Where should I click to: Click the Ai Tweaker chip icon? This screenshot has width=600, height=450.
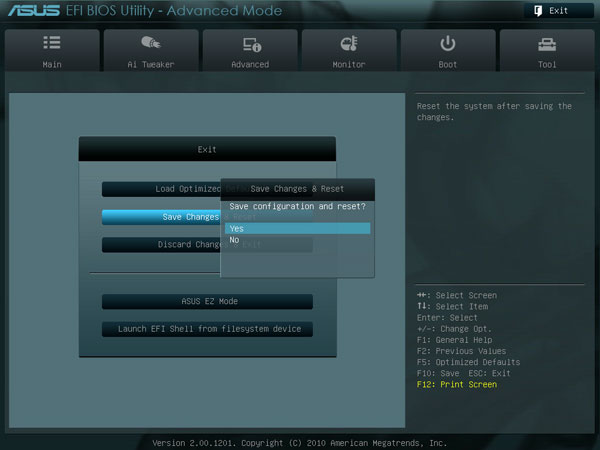pos(151,42)
